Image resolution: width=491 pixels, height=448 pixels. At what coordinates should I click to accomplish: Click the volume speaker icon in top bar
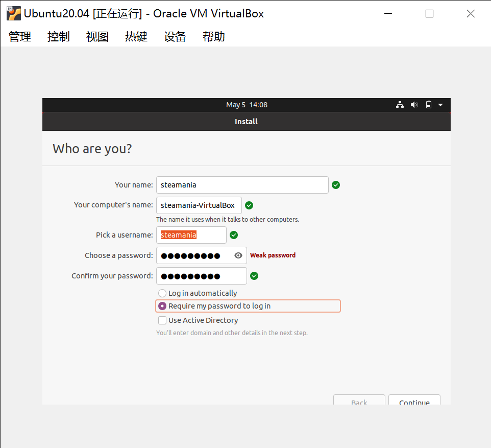pyautogui.click(x=414, y=105)
